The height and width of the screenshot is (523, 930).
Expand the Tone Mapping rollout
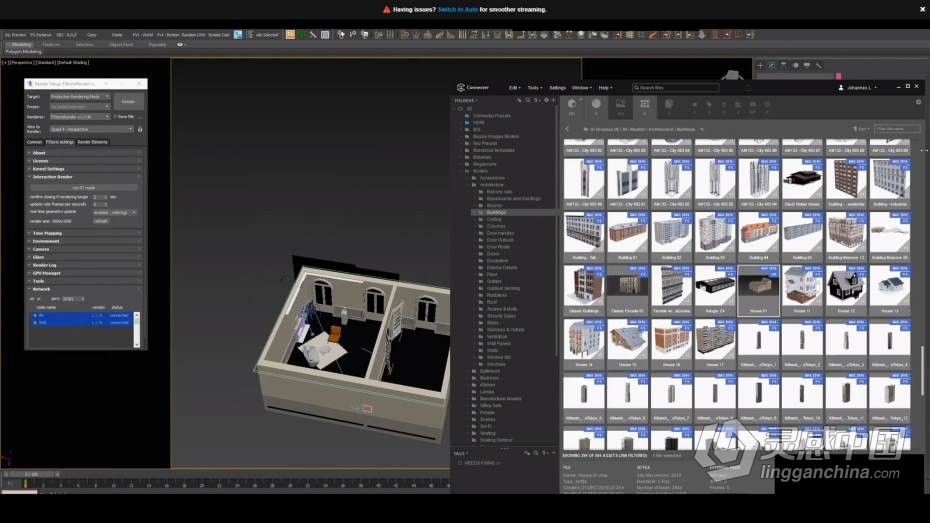coord(84,234)
